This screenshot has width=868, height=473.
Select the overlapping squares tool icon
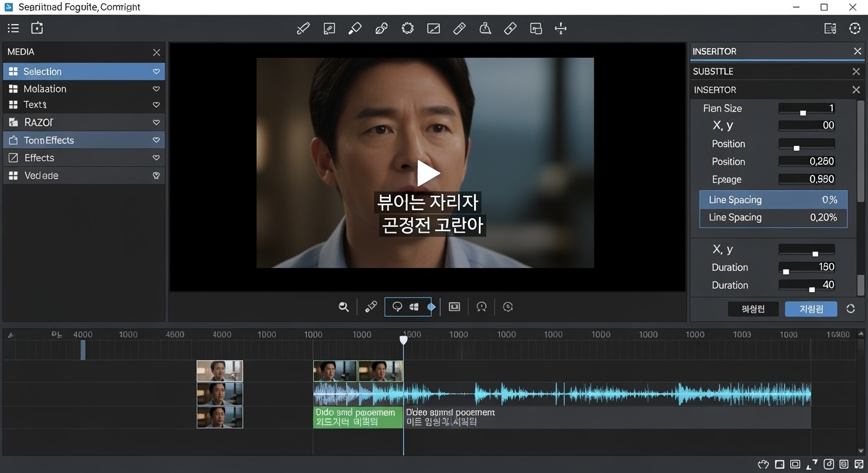(x=536, y=28)
